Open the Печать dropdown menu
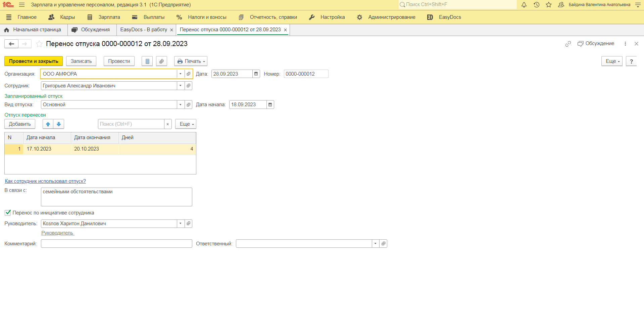This screenshot has height=324, width=644. (x=191, y=61)
